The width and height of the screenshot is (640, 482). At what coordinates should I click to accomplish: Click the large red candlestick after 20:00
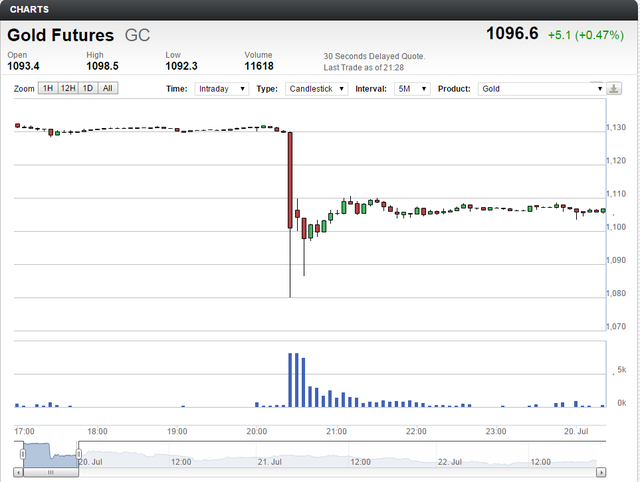[290, 180]
